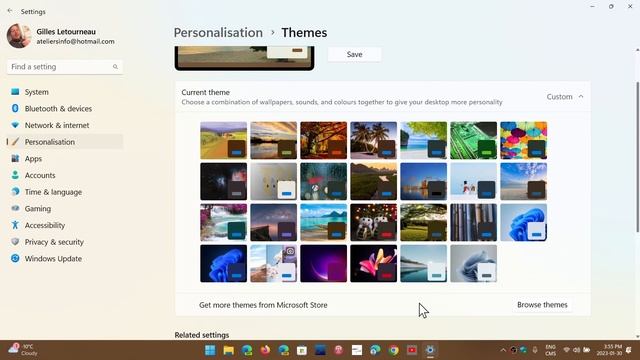Viewport: 640px width, 360px height.
Task: Click the Find a setting search box
Action: (x=64, y=67)
